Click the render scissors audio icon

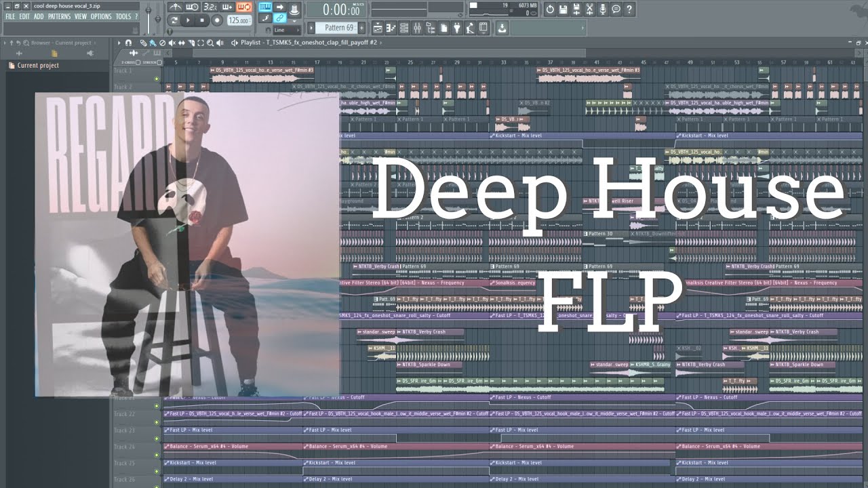click(x=590, y=9)
